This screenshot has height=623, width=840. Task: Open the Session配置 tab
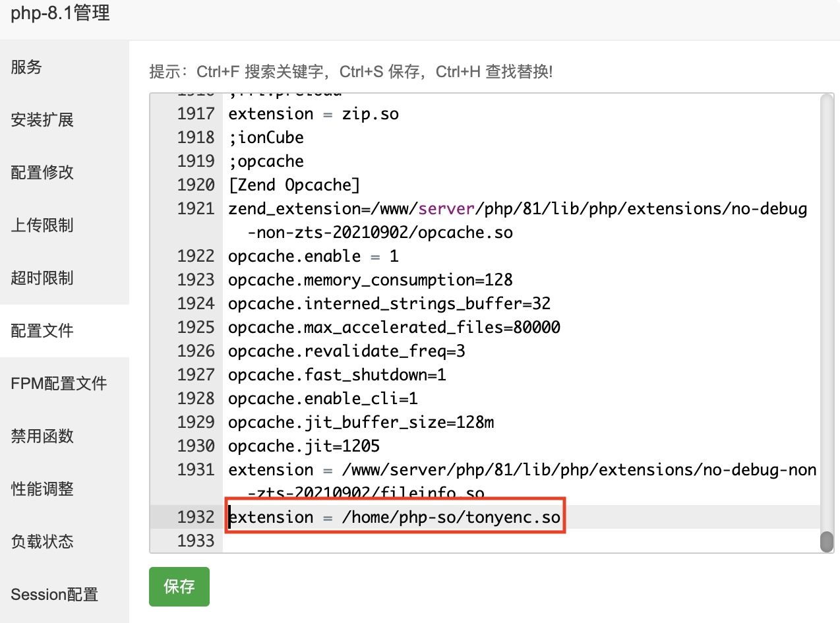click(x=54, y=595)
